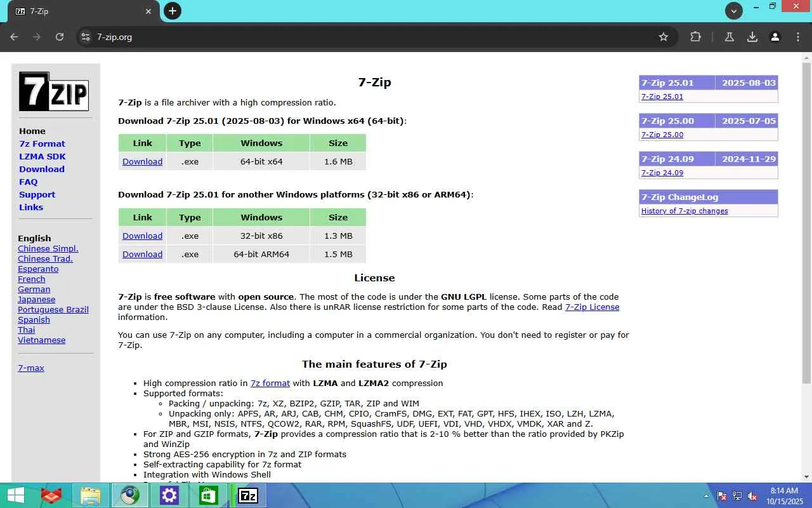
Task: Switch language to Chinese Trad.
Action: point(45,258)
